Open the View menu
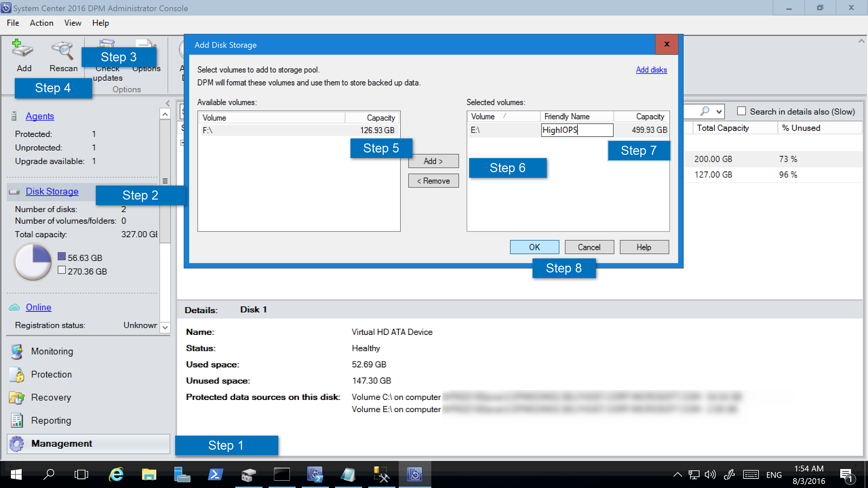This screenshot has height=488, width=868. [x=71, y=23]
